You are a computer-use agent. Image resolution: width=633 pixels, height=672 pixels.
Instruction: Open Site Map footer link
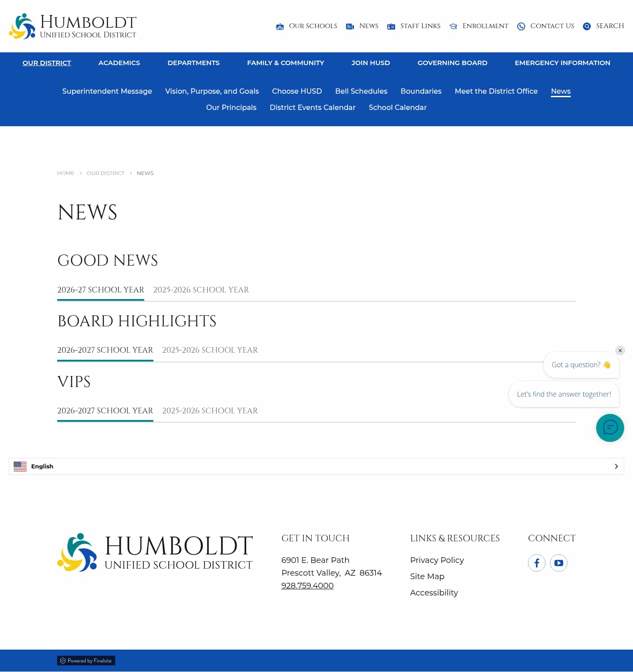click(427, 577)
